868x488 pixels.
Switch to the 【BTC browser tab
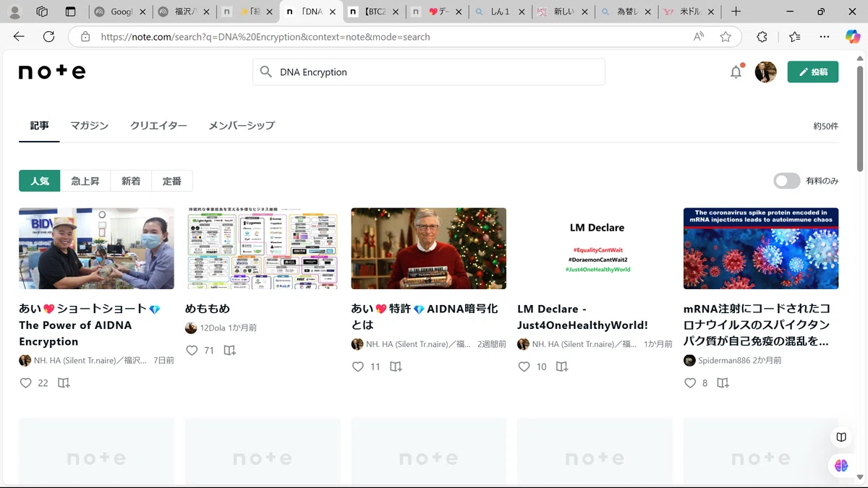(374, 12)
